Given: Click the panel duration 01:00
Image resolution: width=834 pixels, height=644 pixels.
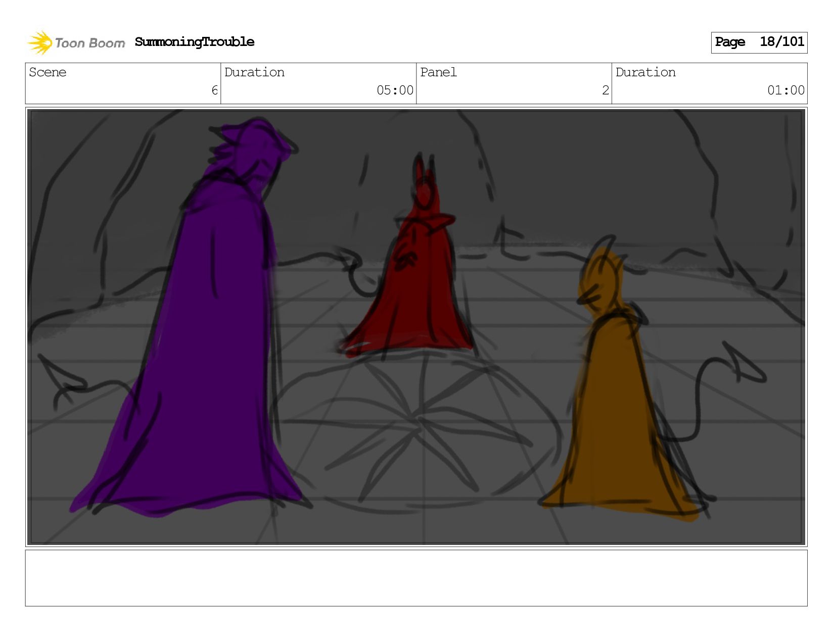Looking at the screenshot, I should coord(786,90).
